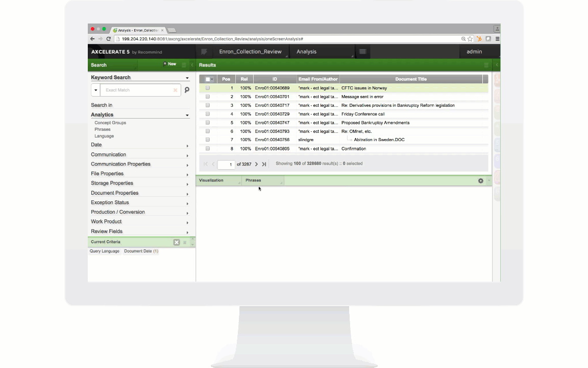Open the Exact Match search type dropdown
Viewport: 588px width, 368px height.
point(95,90)
